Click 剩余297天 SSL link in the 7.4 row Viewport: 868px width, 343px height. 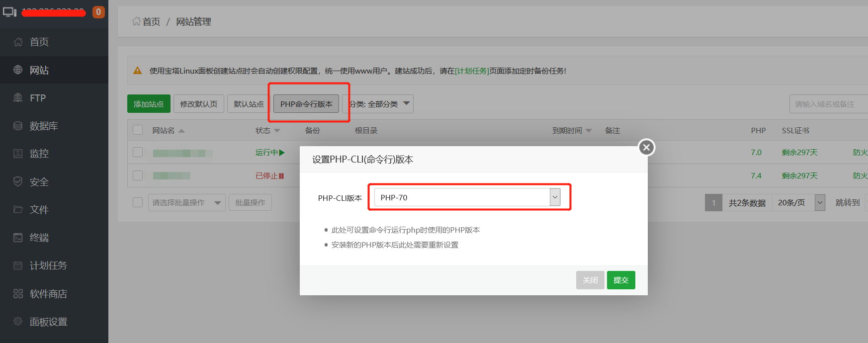coord(799,176)
